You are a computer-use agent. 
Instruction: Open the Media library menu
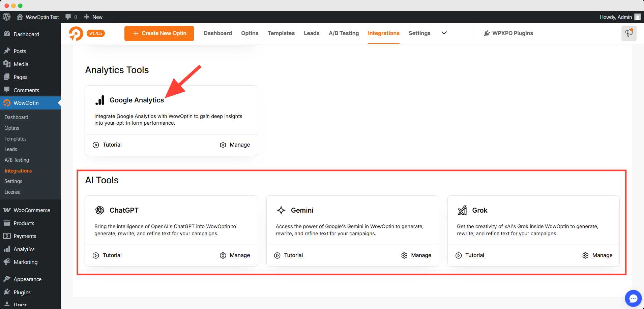coord(30,64)
